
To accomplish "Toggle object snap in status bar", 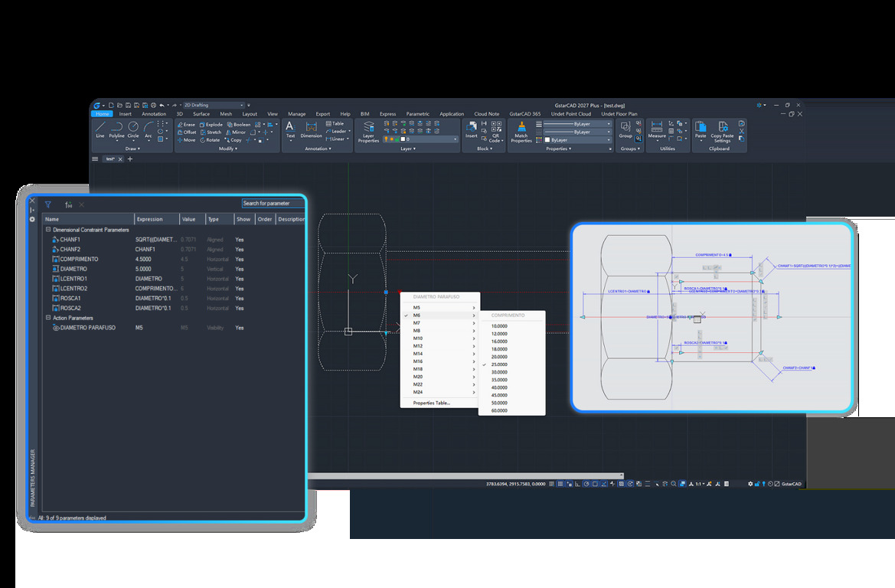I will tap(595, 484).
